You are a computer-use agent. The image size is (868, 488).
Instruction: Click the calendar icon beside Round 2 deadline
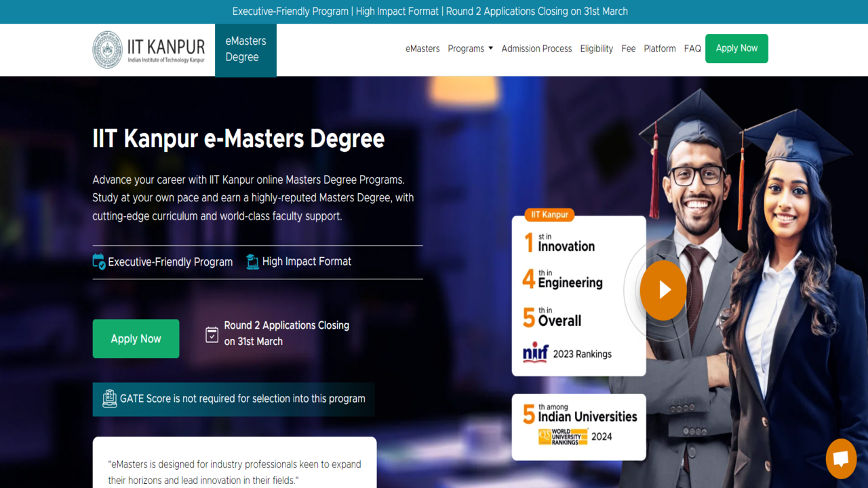[212, 334]
